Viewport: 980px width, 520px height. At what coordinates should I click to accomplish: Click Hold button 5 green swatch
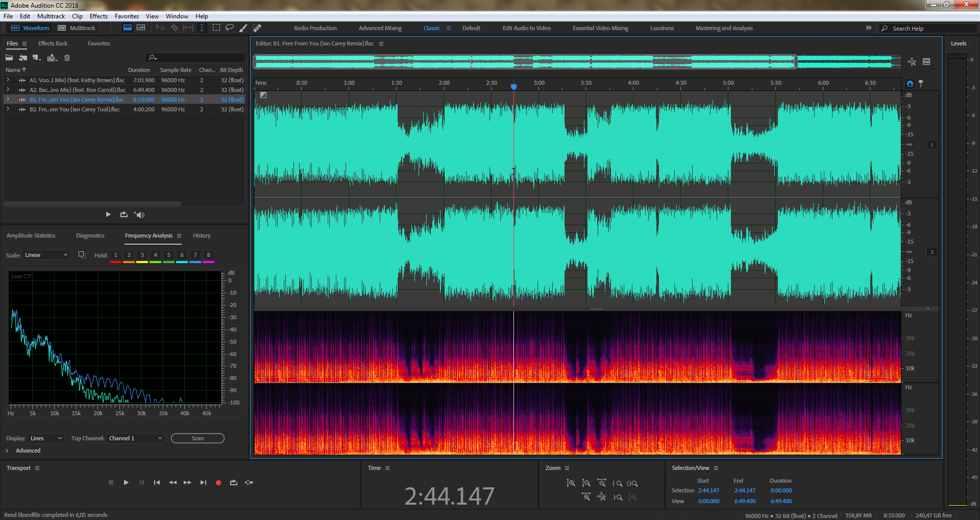[x=168, y=256]
